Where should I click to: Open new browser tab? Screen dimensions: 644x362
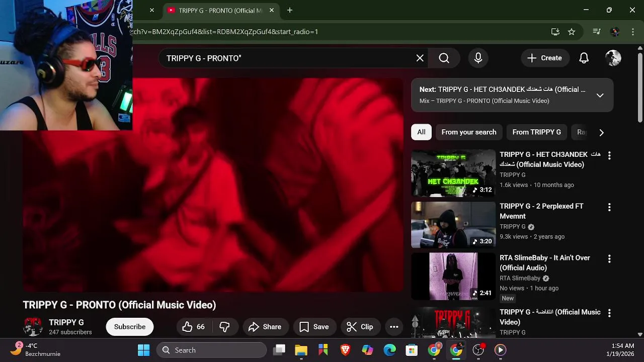[289, 10]
